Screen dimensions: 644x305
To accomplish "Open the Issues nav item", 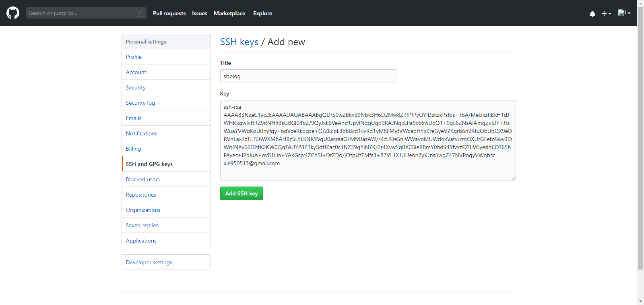I will (200, 13).
